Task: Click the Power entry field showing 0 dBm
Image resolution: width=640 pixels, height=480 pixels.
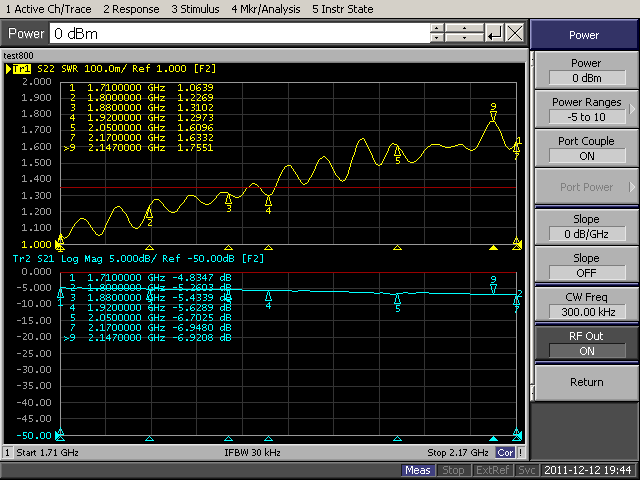Action: [x=240, y=33]
